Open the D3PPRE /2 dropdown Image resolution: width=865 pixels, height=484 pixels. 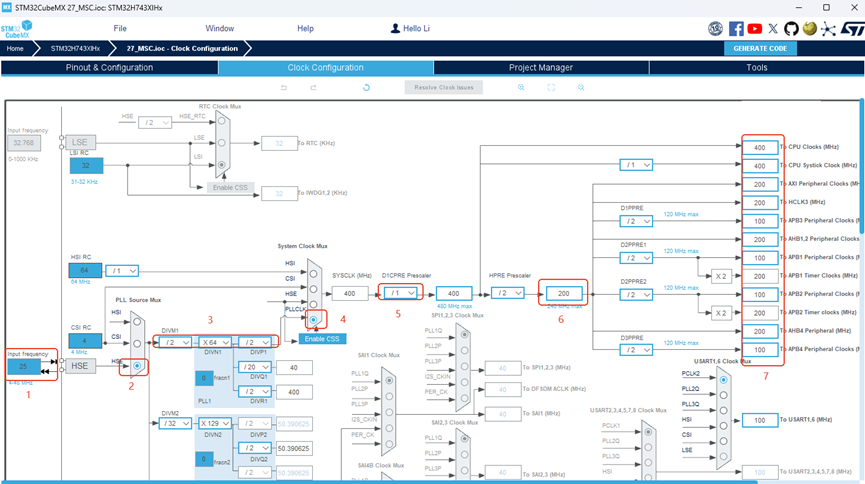point(636,350)
